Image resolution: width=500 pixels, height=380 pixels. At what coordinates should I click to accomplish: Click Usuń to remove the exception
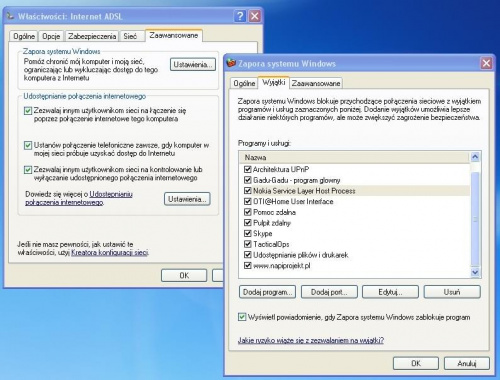[452, 292]
